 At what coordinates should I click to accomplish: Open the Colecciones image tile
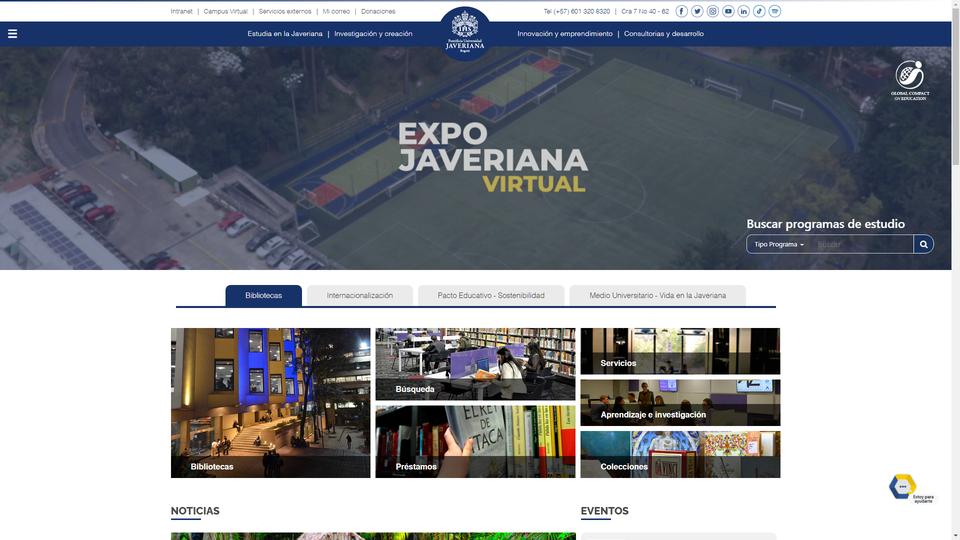pyautogui.click(x=680, y=454)
